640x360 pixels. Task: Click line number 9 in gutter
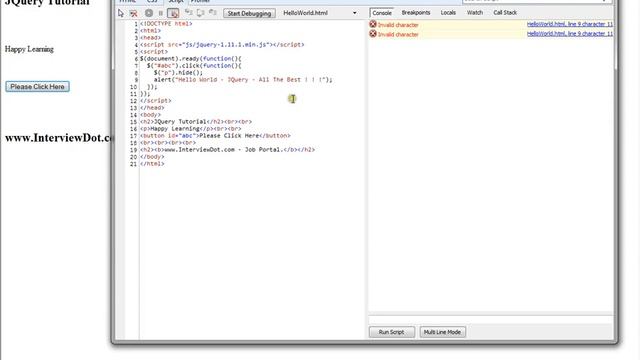point(136,80)
